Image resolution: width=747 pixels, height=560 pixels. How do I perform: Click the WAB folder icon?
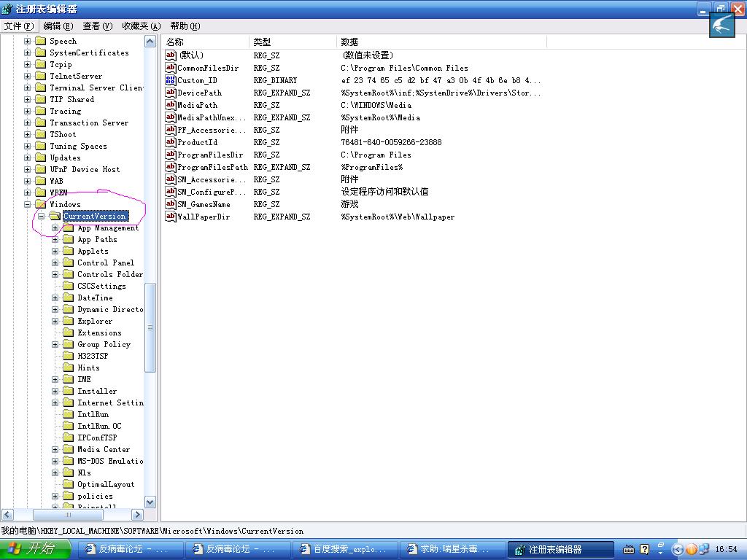[x=41, y=181]
